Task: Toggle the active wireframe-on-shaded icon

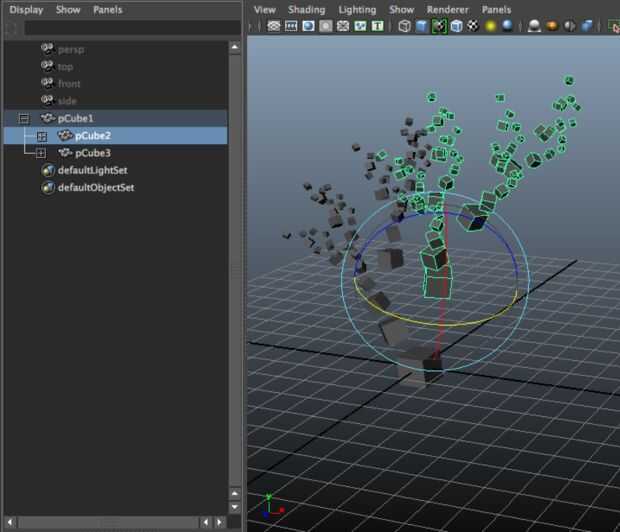Action: (439, 26)
